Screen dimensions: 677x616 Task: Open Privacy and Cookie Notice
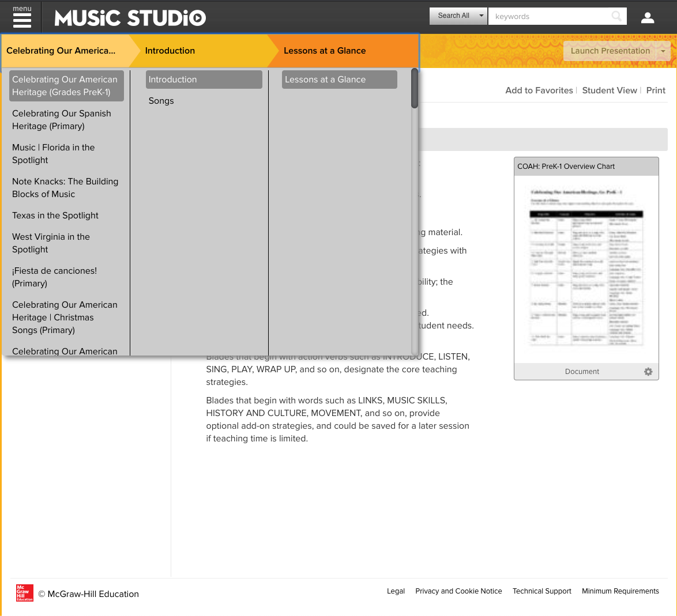tap(458, 591)
